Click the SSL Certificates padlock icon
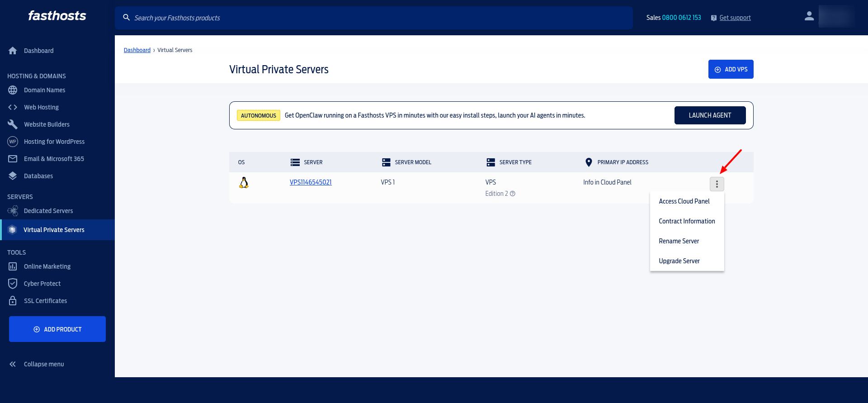Viewport: 868px width, 403px height. coord(13,301)
